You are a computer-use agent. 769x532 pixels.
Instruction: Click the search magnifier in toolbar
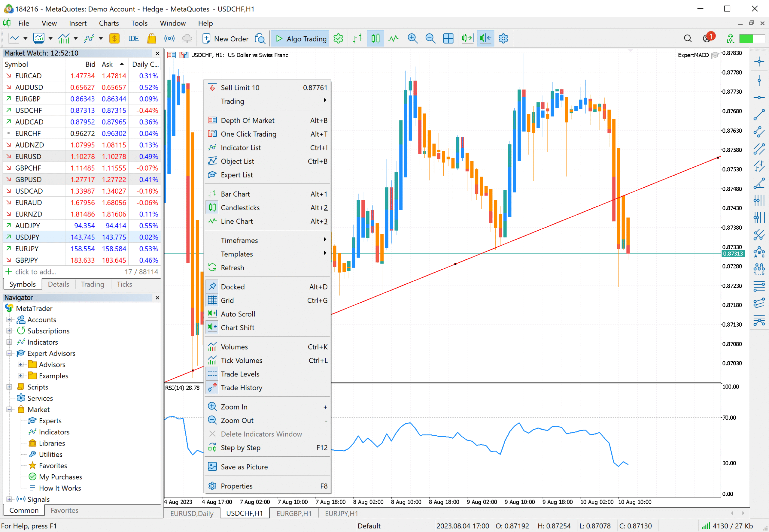[688, 39]
